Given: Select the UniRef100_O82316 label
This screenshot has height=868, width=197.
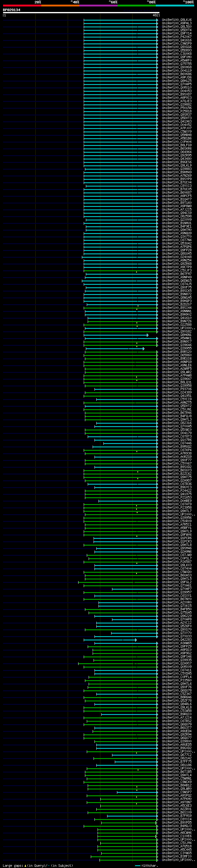Looking at the screenshot, I should (176, 423).
